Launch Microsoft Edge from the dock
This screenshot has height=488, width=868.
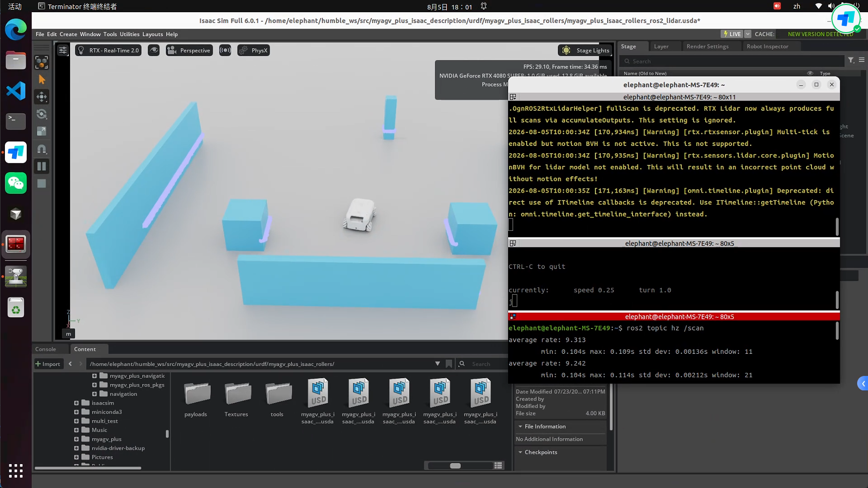pos(16,30)
